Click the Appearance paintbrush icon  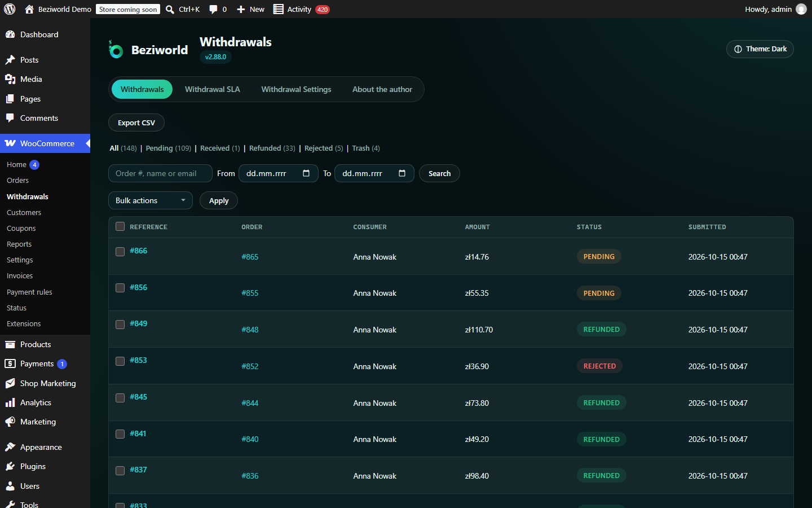10,447
